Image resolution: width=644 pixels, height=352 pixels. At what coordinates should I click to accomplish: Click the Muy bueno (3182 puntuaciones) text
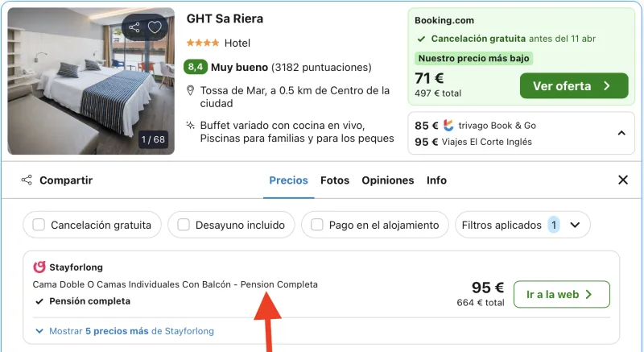(291, 67)
